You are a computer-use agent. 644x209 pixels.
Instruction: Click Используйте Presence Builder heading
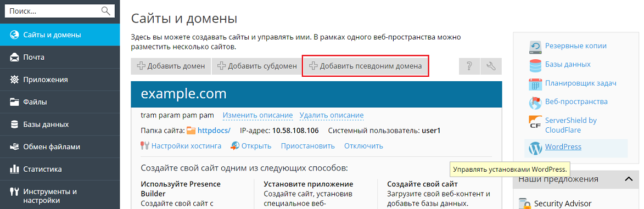[x=181, y=189]
